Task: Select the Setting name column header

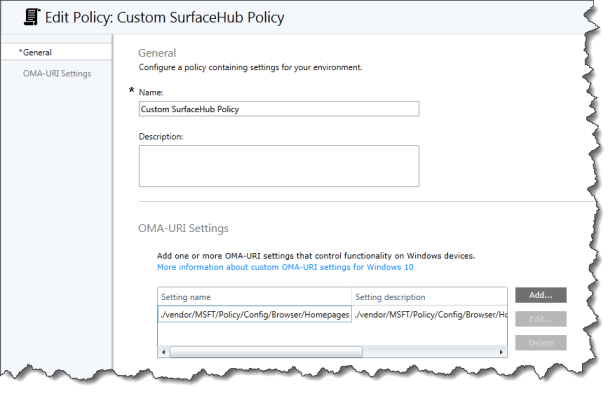Action: pos(255,297)
